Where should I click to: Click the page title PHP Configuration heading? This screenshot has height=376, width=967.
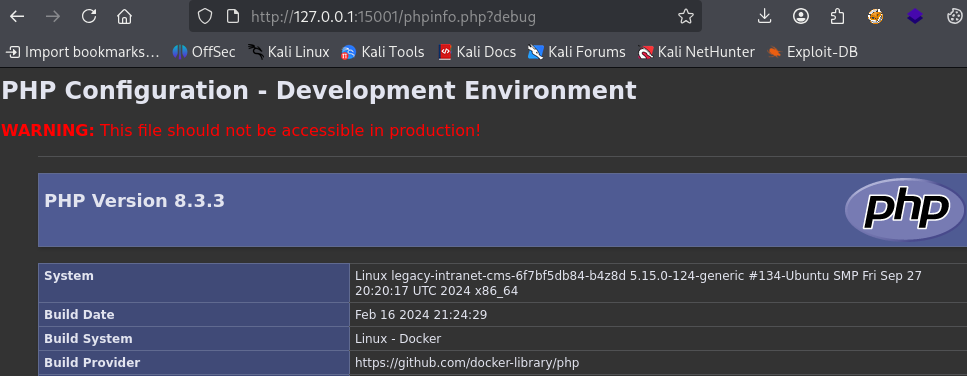pyautogui.click(x=319, y=91)
